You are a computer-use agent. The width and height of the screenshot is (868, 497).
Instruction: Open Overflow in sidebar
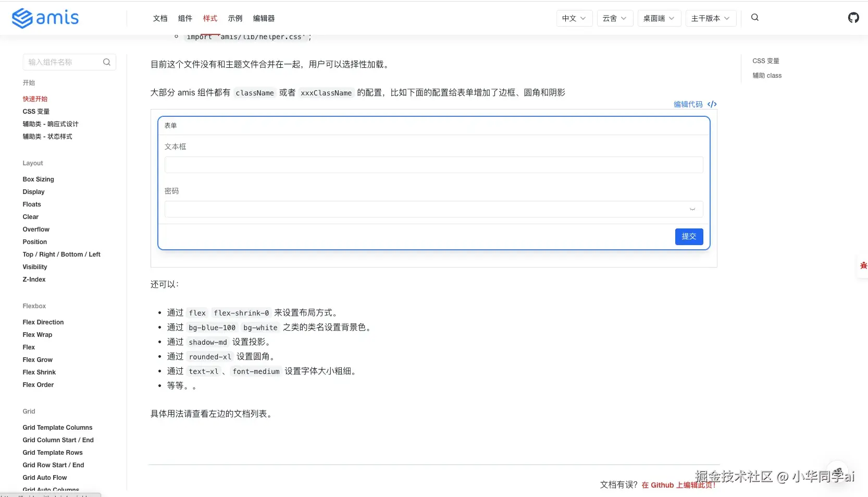click(36, 229)
